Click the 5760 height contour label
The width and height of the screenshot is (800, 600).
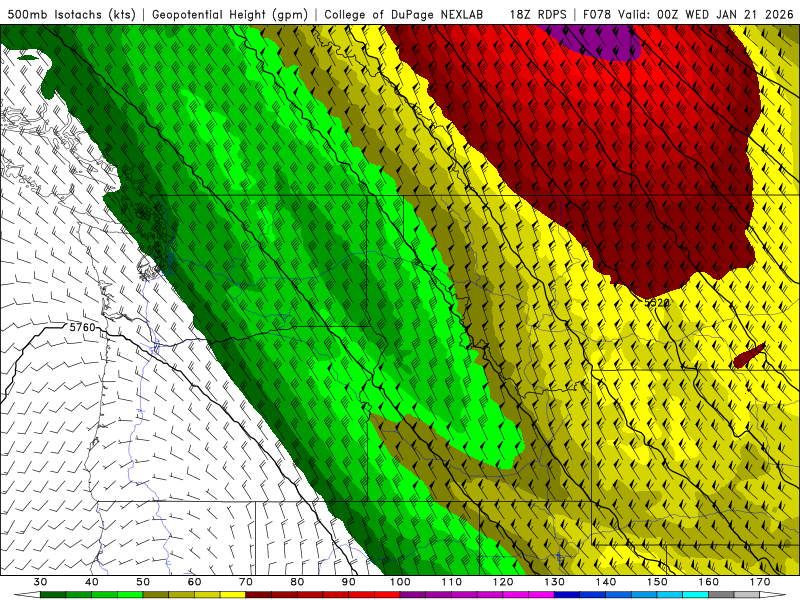pos(82,327)
